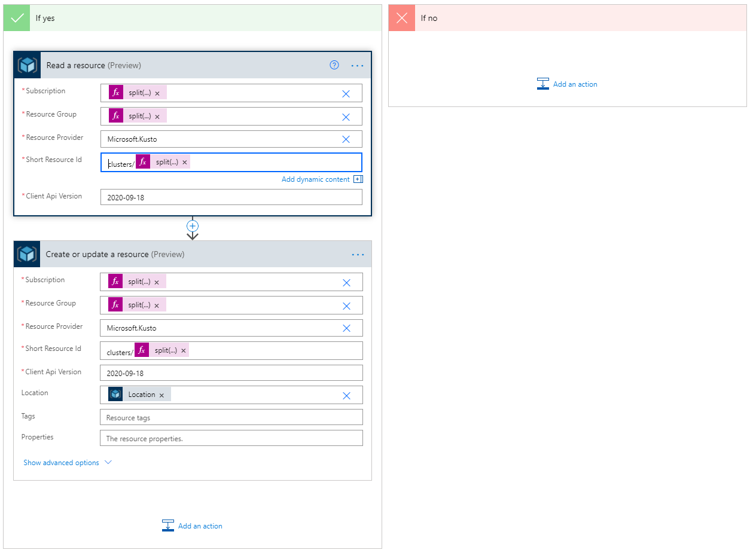Click Add an action in the If yes branch

(x=199, y=526)
